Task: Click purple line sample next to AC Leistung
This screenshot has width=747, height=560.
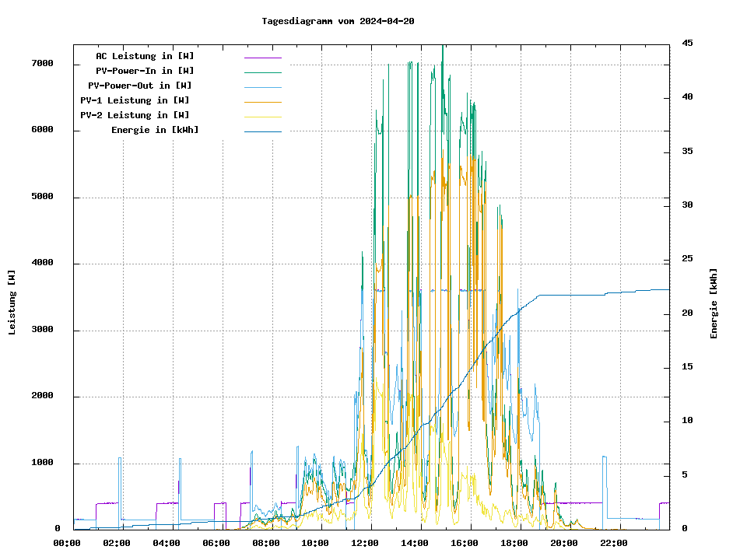Action: tap(262, 58)
